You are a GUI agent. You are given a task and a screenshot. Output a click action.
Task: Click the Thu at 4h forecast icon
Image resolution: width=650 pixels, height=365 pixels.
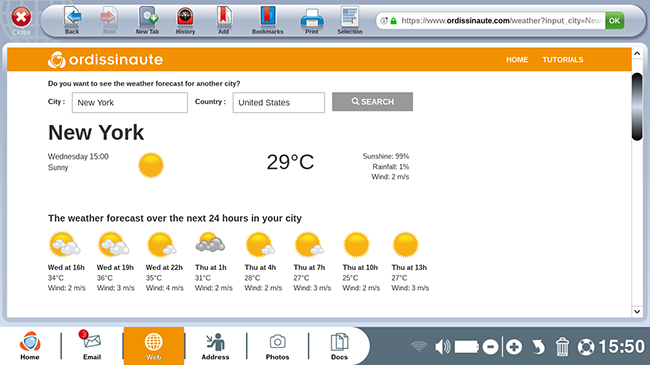click(260, 244)
